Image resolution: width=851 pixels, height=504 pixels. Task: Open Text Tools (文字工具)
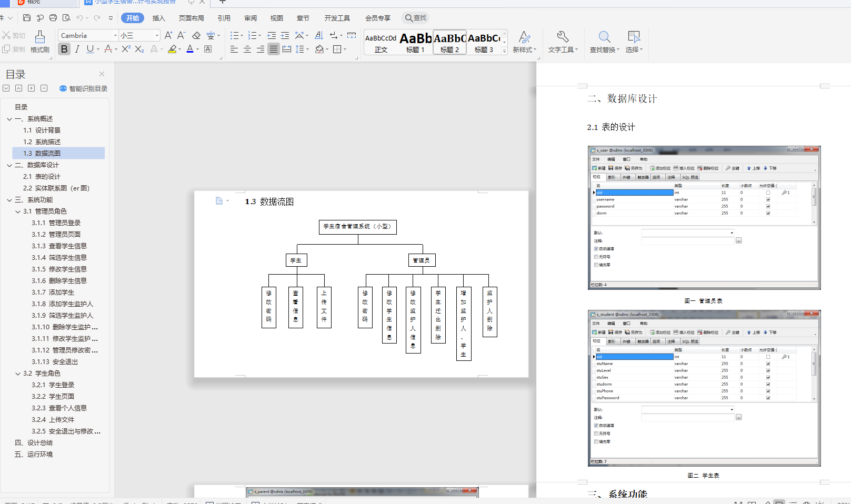(x=563, y=42)
